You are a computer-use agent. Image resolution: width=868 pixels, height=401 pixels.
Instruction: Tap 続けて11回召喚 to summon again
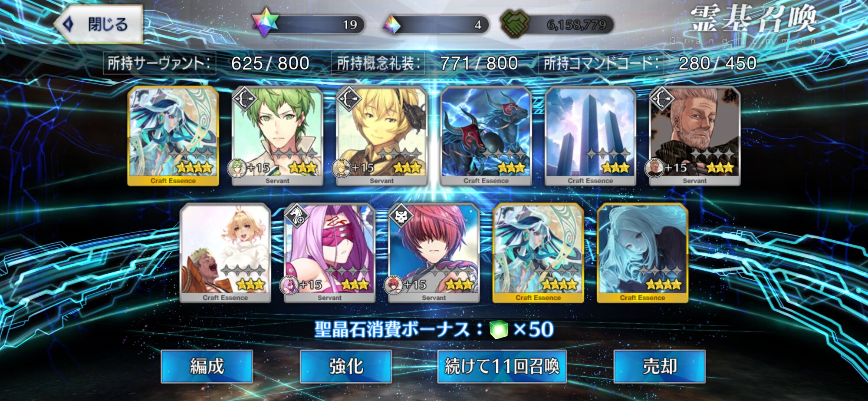tap(502, 366)
